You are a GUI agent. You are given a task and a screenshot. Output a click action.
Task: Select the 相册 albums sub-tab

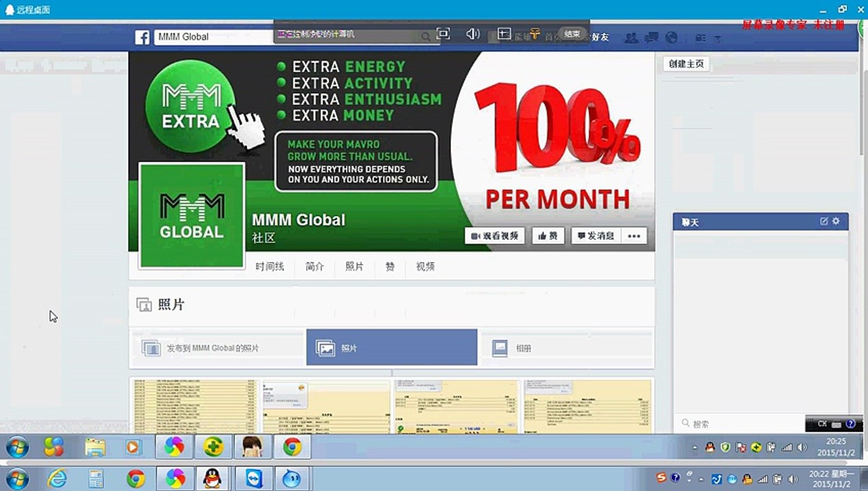coord(566,348)
